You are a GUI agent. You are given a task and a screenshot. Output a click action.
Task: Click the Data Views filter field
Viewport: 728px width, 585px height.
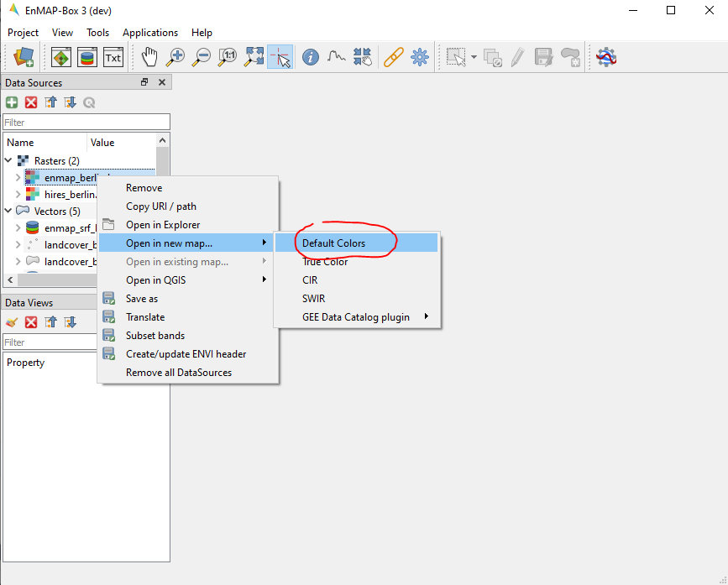pyautogui.click(x=50, y=342)
